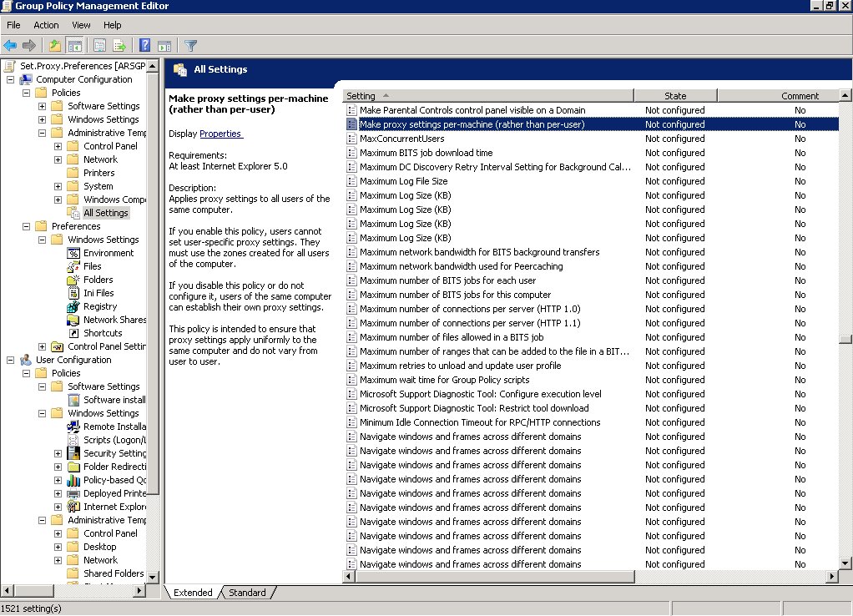Expand the System folder node
The width and height of the screenshot is (853, 616).
[x=58, y=186]
